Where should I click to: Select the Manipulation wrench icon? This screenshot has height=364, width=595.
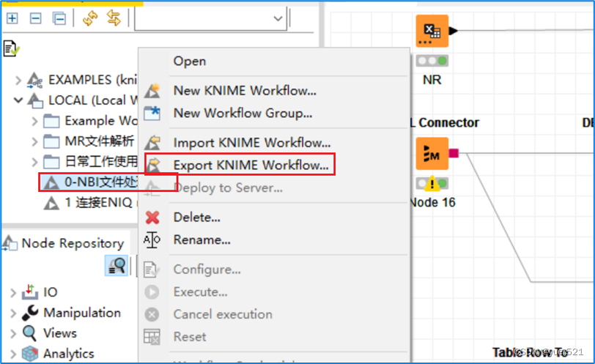tap(30, 313)
